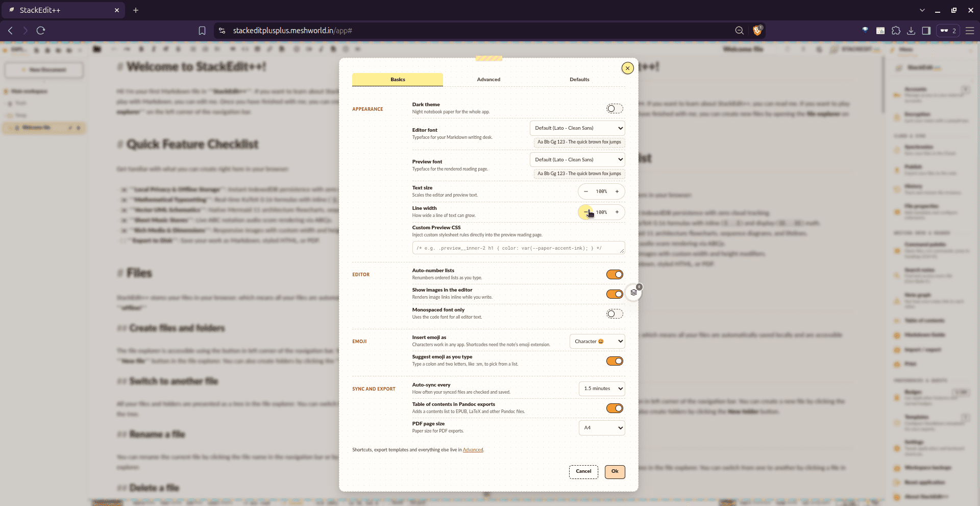980x506 pixels.
Task: Decrease Text size with minus button
Action: pos(586,191)
